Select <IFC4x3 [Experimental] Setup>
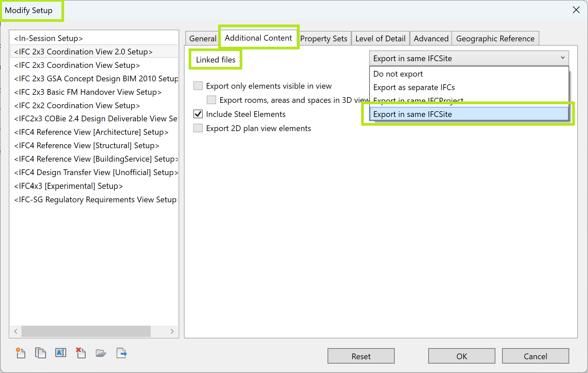This screenshot has height=373, width=588. point(94,186)
